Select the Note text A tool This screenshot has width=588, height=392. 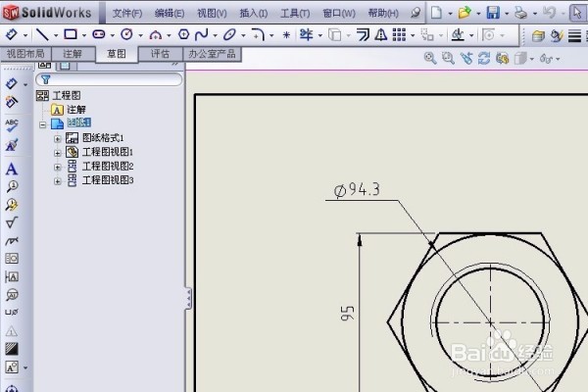point(12,169)
